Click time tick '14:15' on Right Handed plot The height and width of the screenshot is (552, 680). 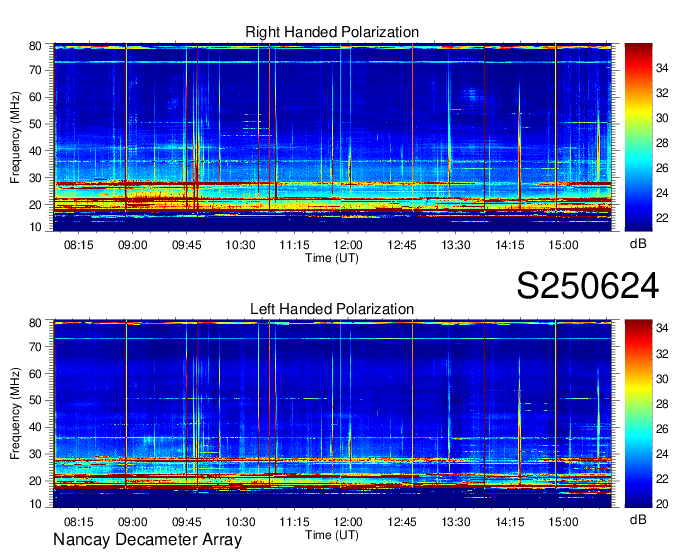tap(510, 245)
